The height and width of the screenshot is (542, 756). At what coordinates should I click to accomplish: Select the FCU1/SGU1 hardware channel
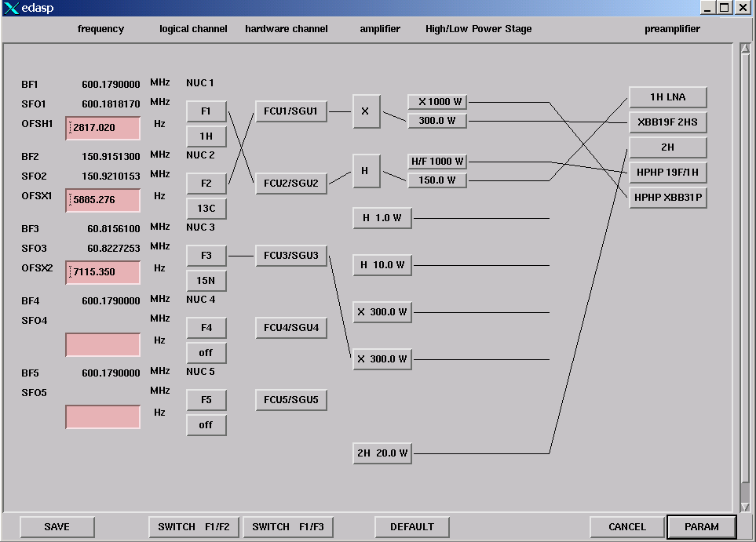point(290,111)
